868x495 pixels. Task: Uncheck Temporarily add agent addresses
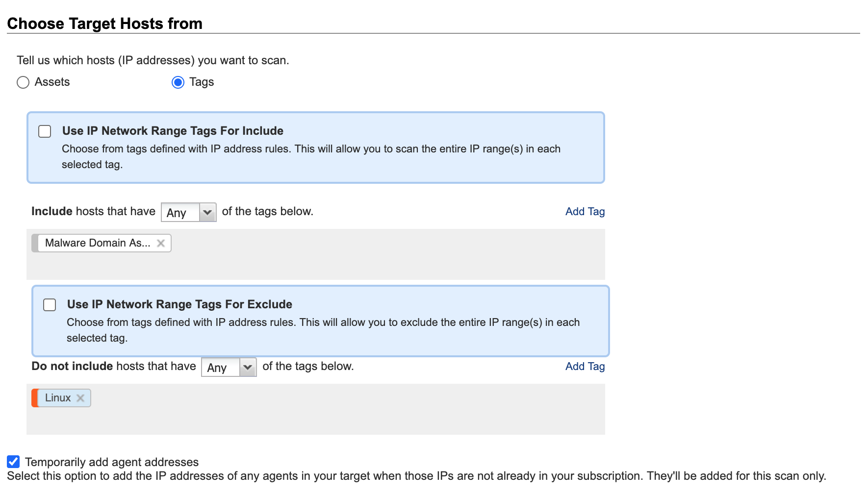tap(13, 462)
